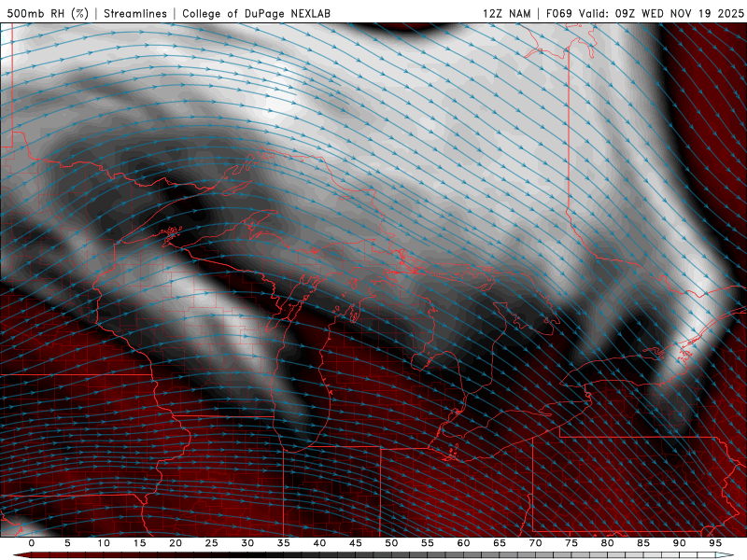The height and width of the screenshot is (560, 747).
Task: Select the 65 color scale label
Action: [x=500, y=543]
